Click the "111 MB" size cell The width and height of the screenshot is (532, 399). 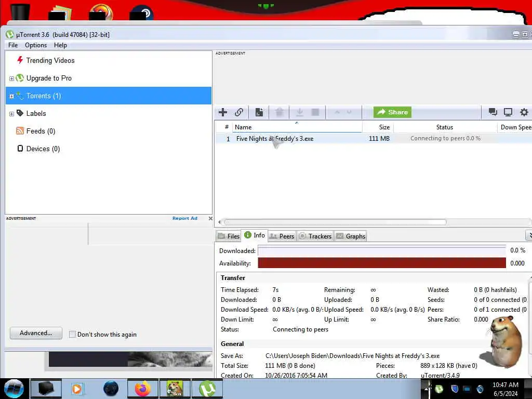(379, 138)
